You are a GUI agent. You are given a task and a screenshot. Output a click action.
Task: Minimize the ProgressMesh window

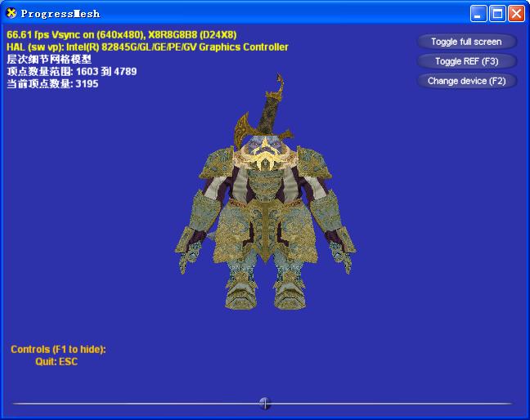478,14
